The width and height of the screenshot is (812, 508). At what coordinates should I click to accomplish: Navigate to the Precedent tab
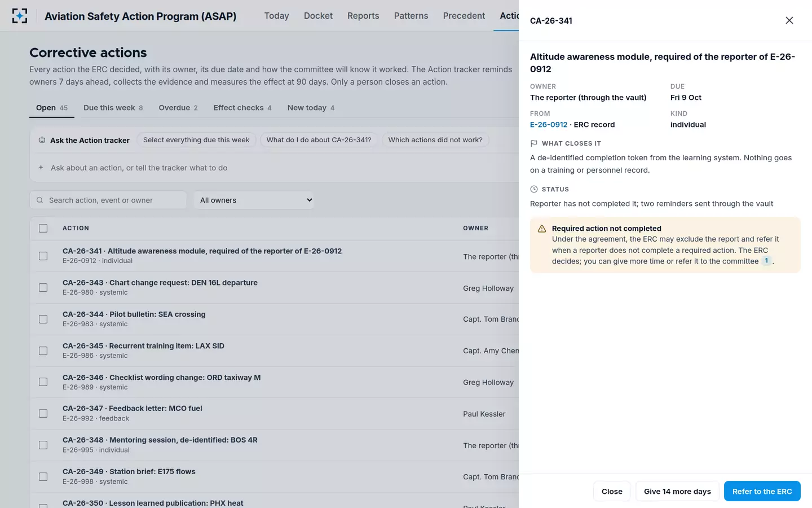pos(464,16)
